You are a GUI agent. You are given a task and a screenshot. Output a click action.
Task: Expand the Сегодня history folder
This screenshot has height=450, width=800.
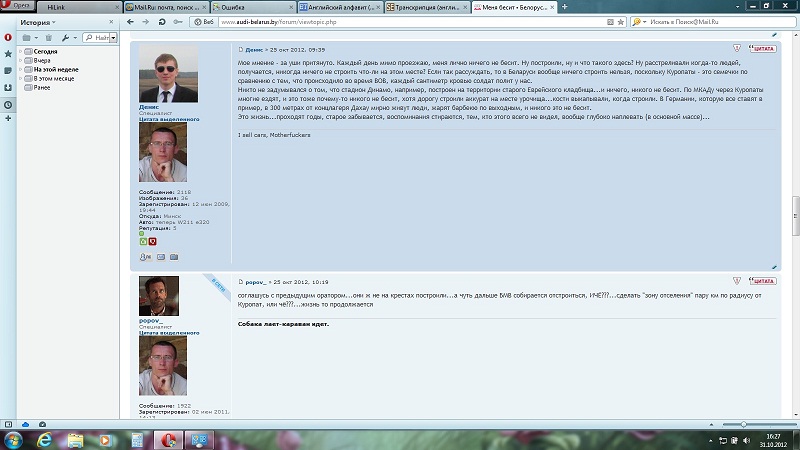click(20, 52)
